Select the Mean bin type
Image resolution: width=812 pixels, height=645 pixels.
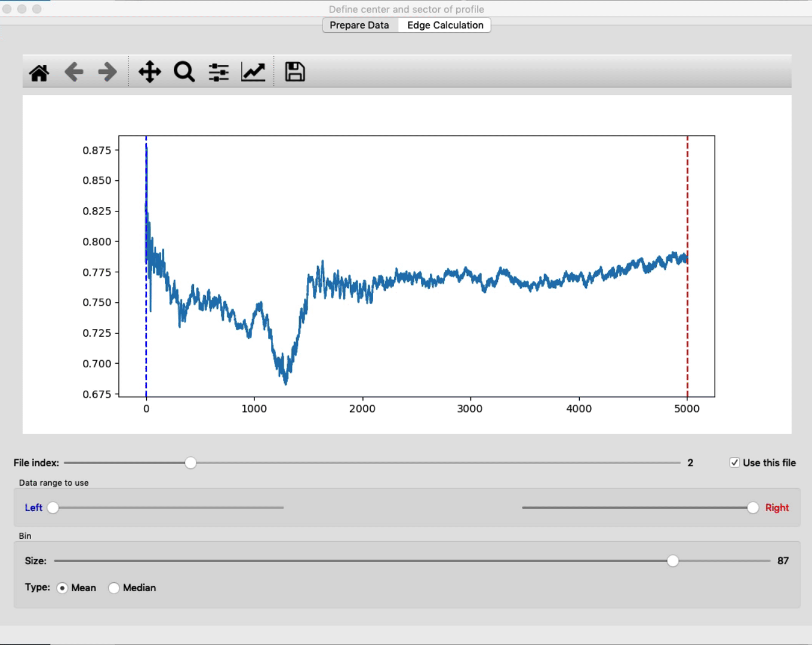coord(63,588)
